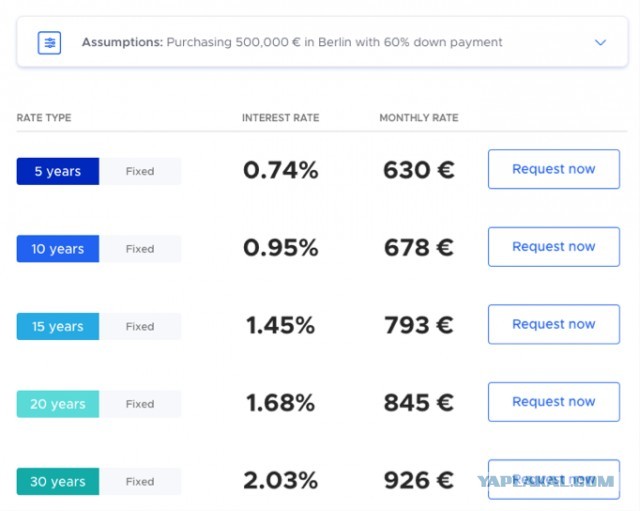Request now for the 15 years rate

553,324
